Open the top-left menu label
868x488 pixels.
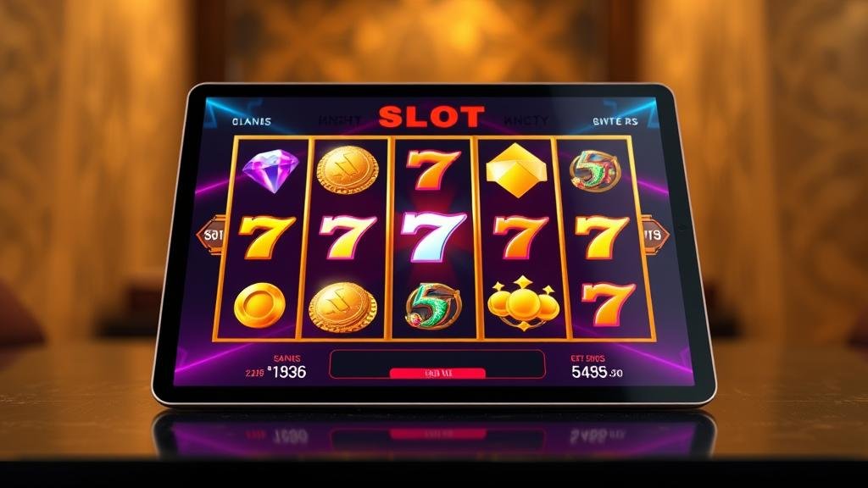point(251,121)
